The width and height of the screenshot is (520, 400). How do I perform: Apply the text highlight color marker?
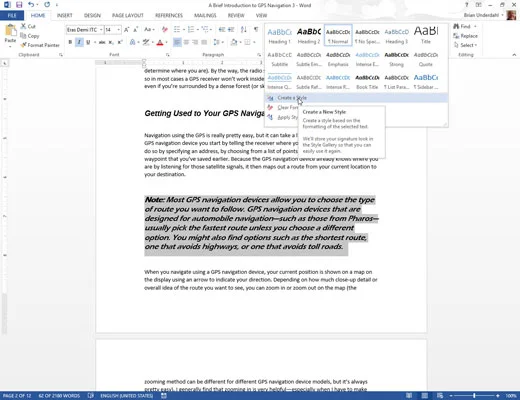pyautogui.click(x=146, y=42)
